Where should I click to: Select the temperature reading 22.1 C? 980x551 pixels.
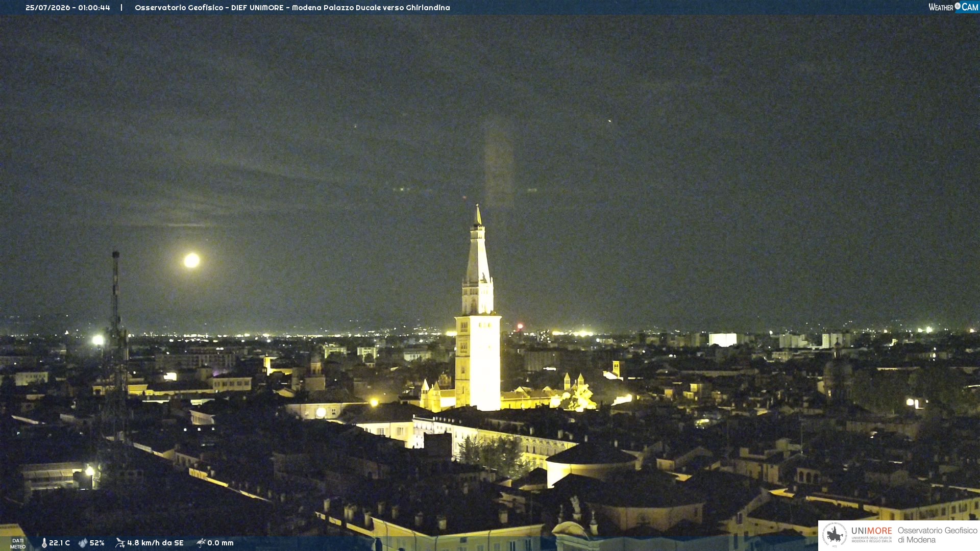pos(59,543)
